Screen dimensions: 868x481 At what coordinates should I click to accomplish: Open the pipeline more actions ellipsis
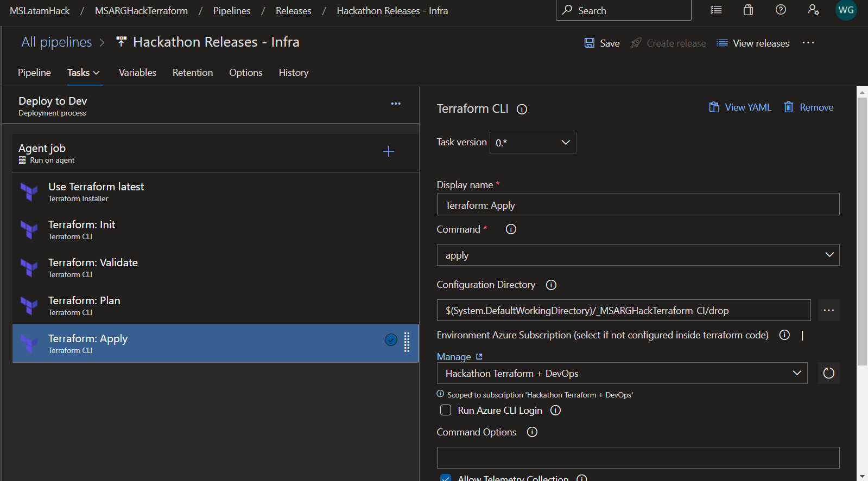pyautogui.click(x=808, y=43)
